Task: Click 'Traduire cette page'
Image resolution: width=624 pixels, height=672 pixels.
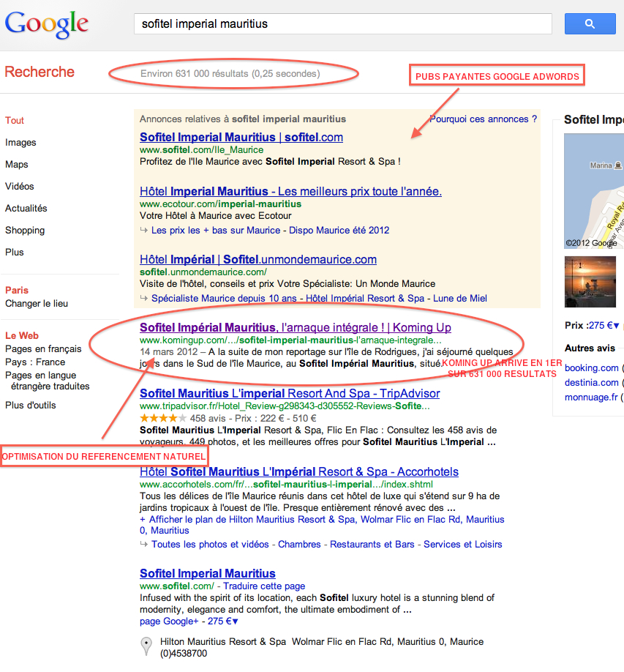Action: click(264, 586)
